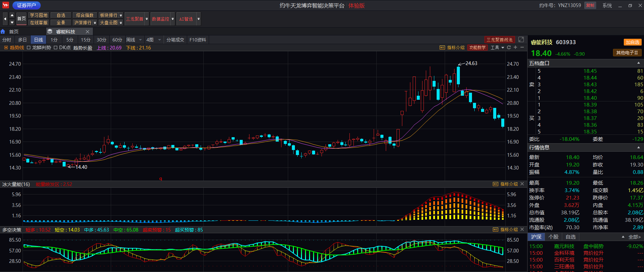Click the blue home icon
The height and width of the screenshot is (272, 644).
tap(3, 31)
